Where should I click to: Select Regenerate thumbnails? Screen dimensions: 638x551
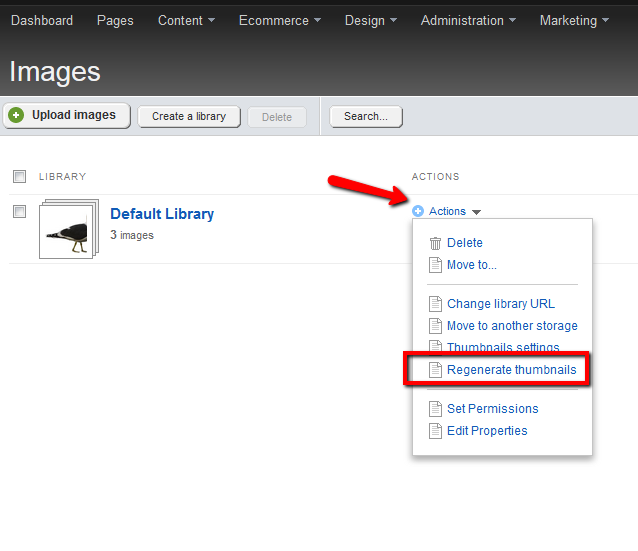tap(511, 370)
